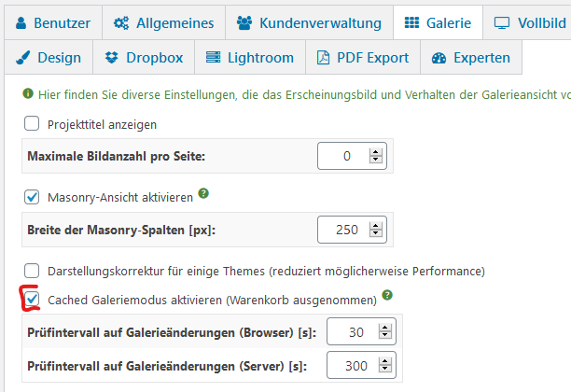Open the Dropbox settings tab

[x=143, y=58]
